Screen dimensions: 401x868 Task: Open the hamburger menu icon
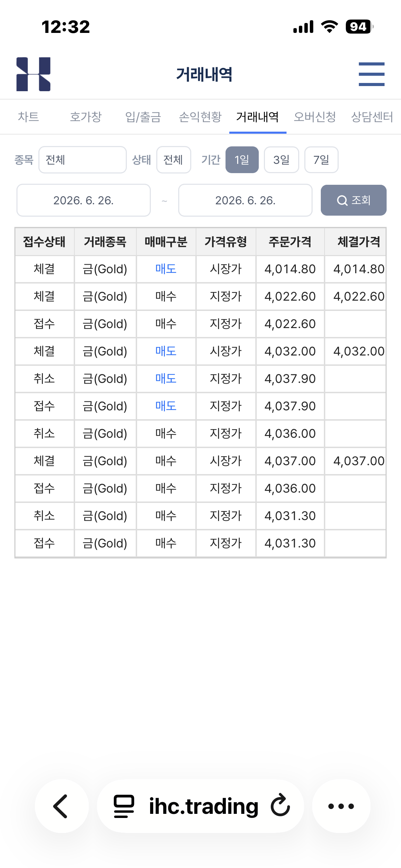[372, 74]
